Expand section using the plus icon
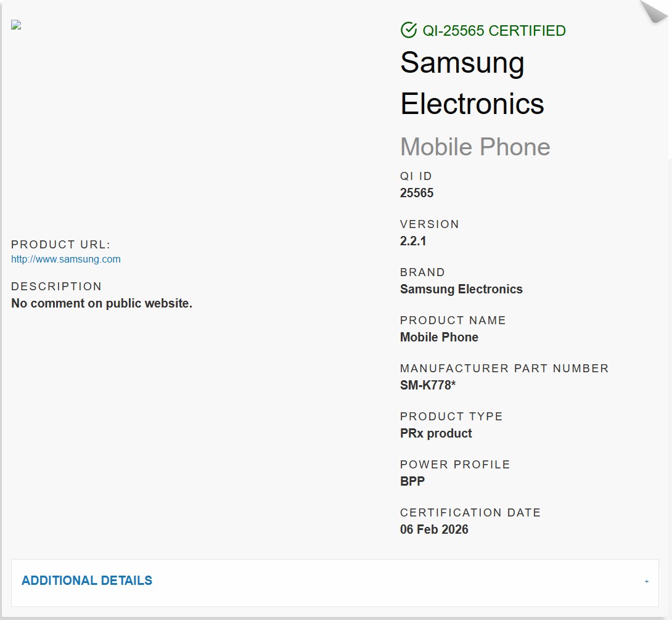This screenshot has height=620, width=672. pos(647,581)
